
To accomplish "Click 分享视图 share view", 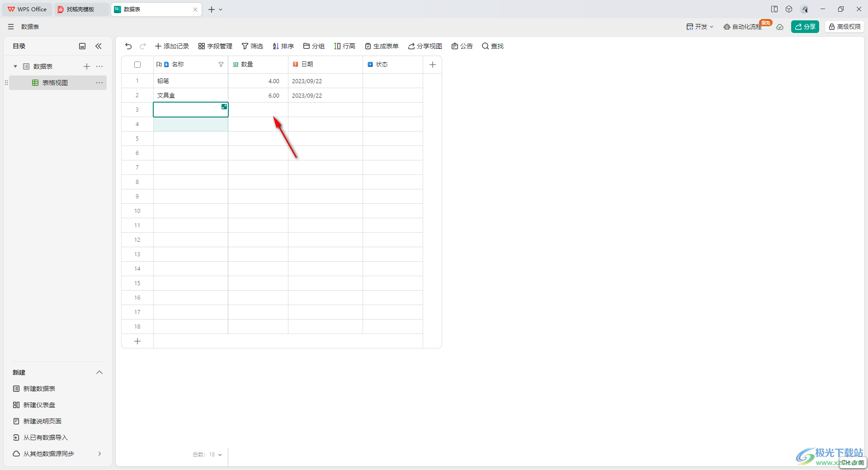I will pyautogui.click(x=425, y=46).
